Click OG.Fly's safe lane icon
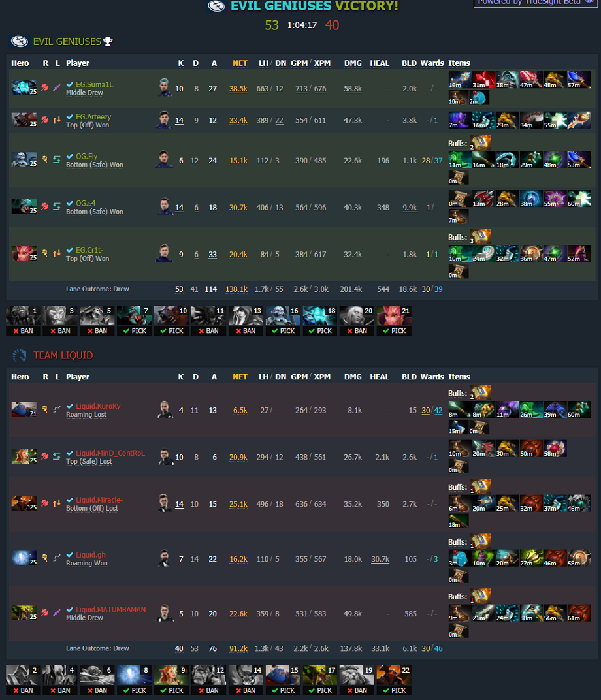Viewport: 601px width, 700px height. 57,160
